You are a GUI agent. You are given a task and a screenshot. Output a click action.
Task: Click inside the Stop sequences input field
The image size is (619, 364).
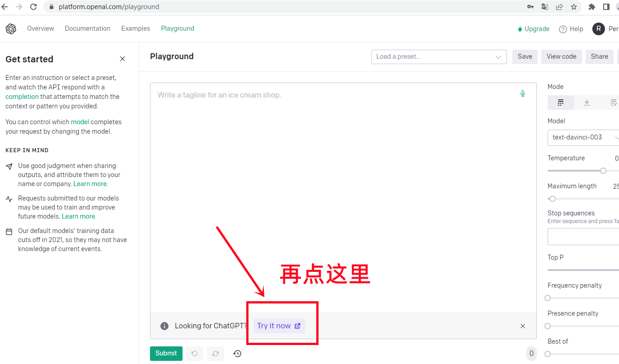[x=583, y=237]
